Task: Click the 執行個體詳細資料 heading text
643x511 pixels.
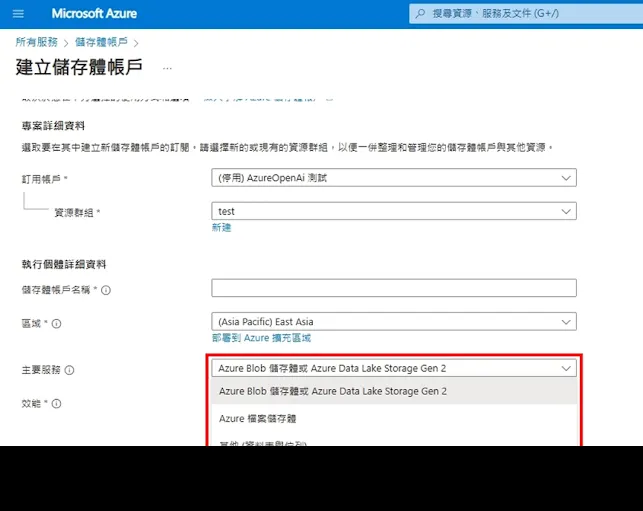Action: tap(64, 265)
